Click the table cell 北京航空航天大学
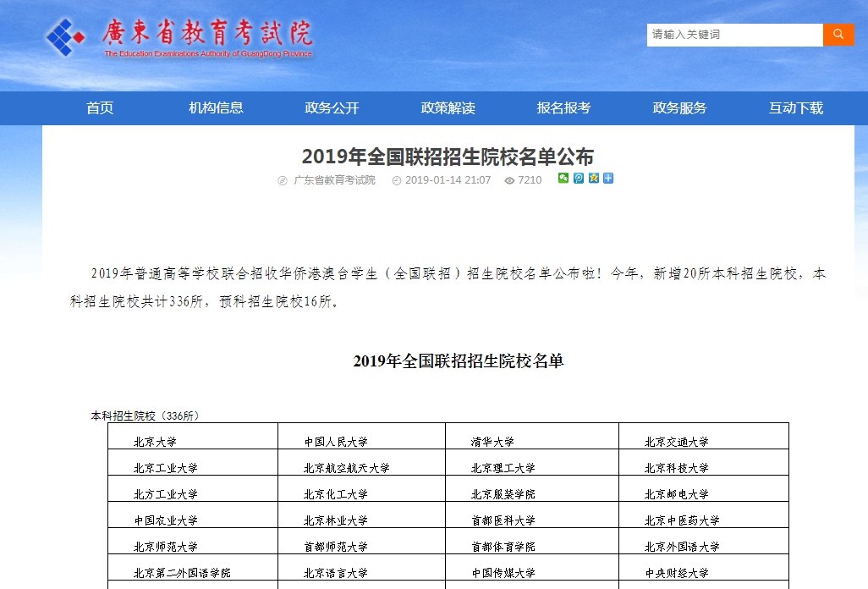 pyautogui.click(x=361, y=463)
